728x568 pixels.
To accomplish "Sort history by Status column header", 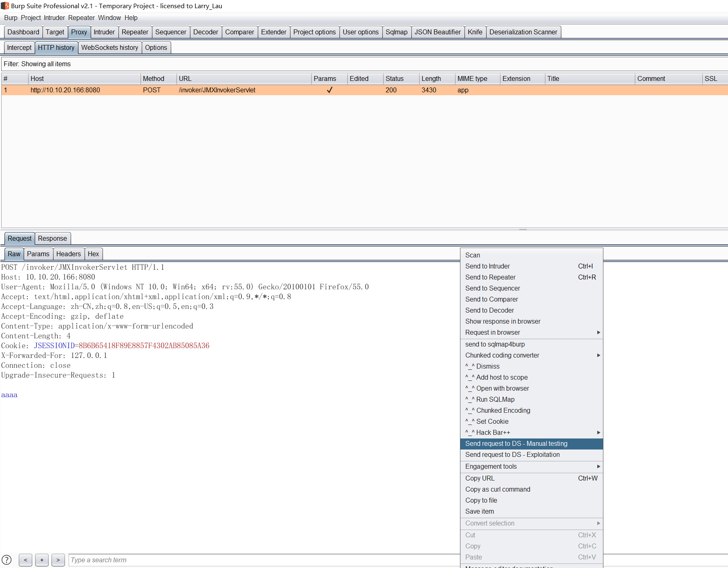I will pyautogui.click(x=401, y=78).
